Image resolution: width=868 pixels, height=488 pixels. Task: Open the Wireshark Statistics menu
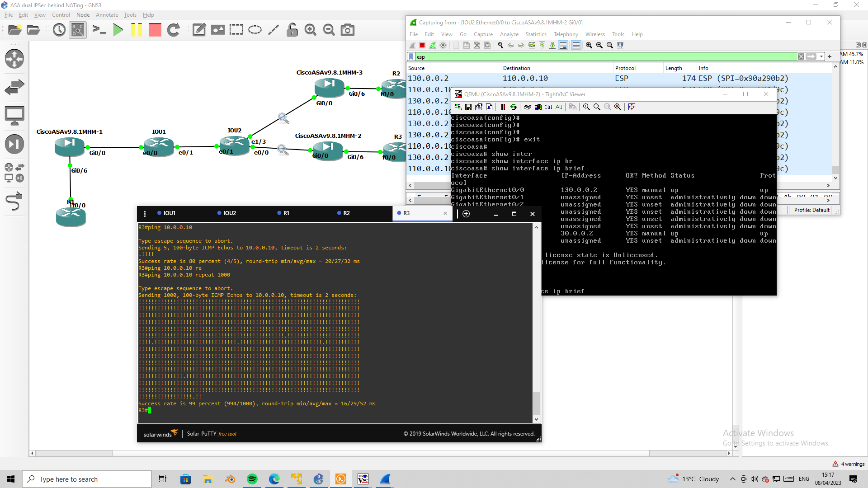point(536,34)
